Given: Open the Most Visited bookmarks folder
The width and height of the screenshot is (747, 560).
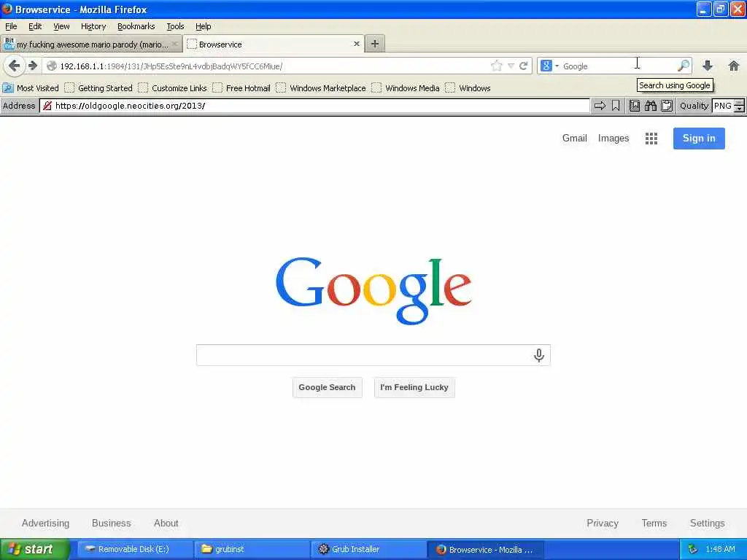Looking at the screenshot, I should pos(31,88).
